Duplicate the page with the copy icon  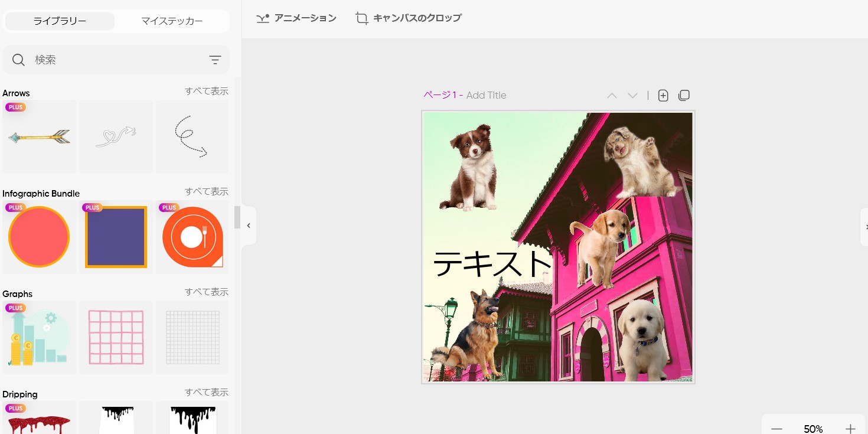[x=684, y=95]
